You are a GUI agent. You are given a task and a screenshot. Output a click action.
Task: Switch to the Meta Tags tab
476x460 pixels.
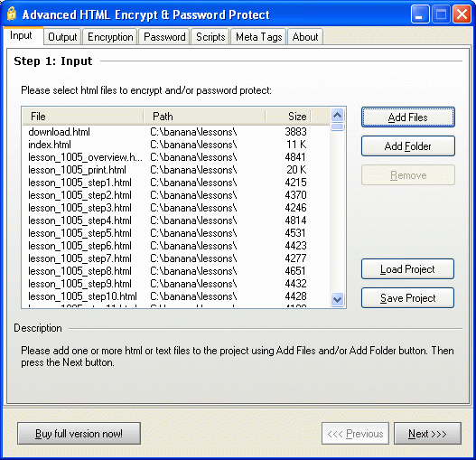pos(258,37)
